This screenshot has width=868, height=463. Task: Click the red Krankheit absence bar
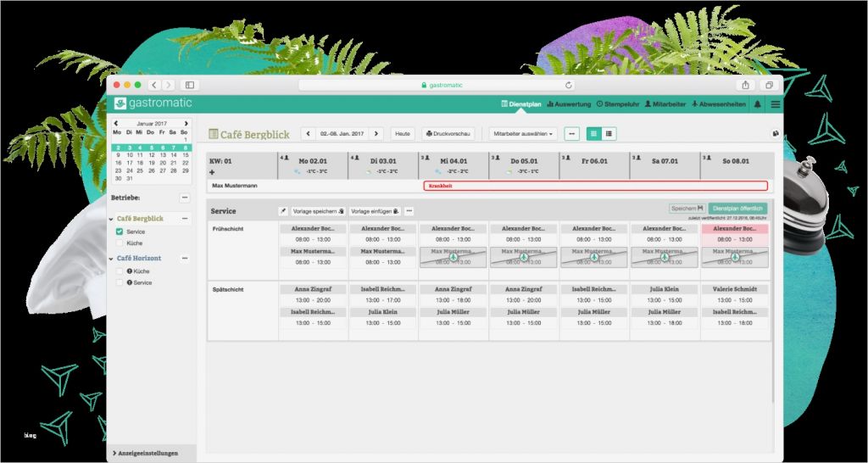click(x=595, y=186)
